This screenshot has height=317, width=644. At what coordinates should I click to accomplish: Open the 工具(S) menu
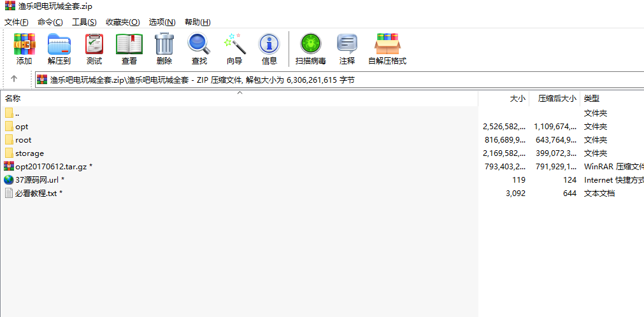[x=84, y=22]
